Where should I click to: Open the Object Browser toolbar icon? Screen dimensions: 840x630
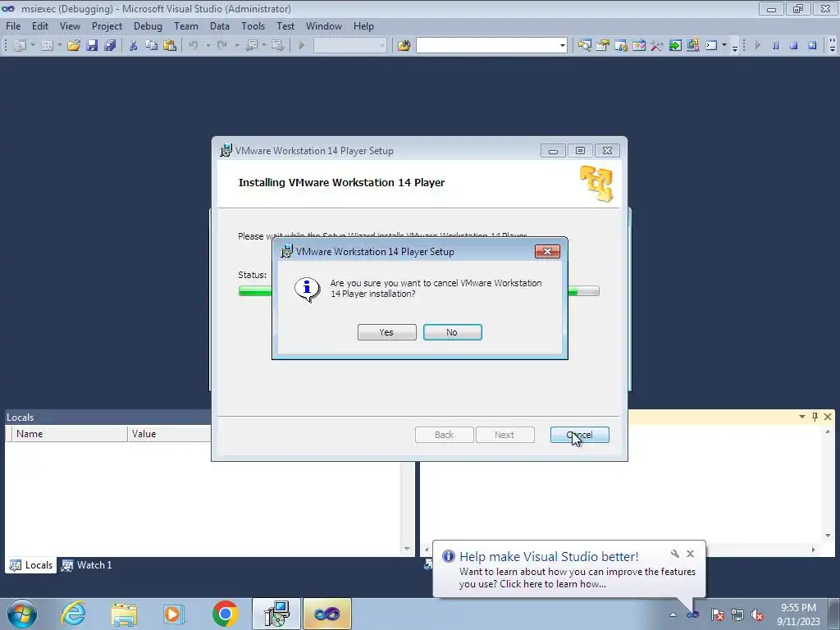click(x=638, y=46)
